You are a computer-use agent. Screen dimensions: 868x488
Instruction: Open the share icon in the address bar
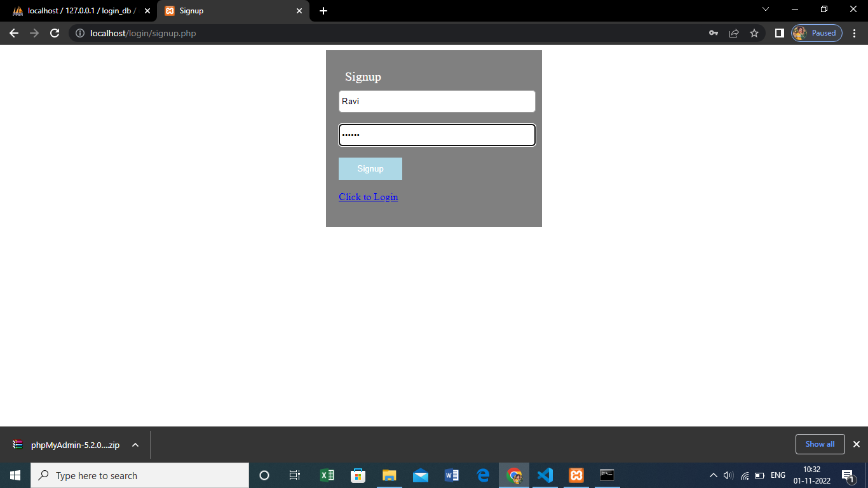[734, 32]
